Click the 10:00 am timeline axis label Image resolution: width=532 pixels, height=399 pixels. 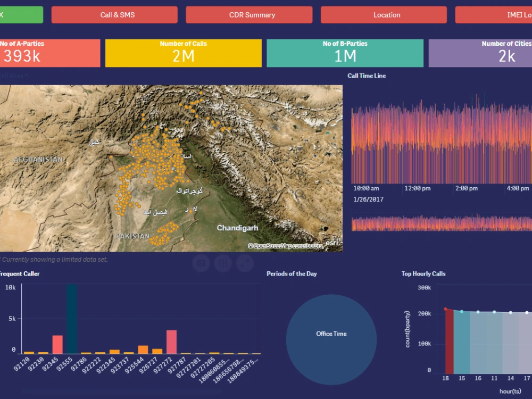[366, 188]
